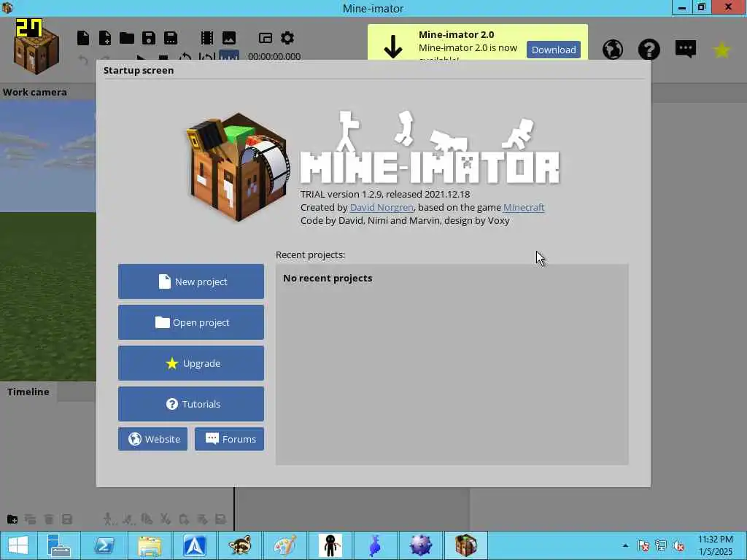
Task: Click the Save project disk icon
Action: coord(149,38)
